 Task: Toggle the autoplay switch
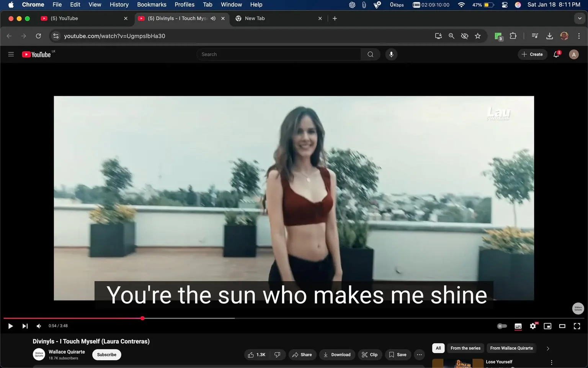click(x=502, y=326)
